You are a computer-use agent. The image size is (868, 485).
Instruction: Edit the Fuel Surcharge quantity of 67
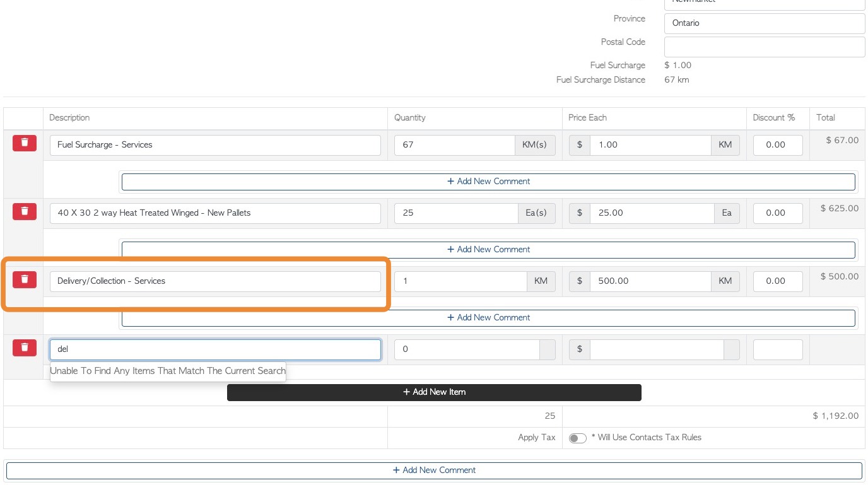click(454, 145)
